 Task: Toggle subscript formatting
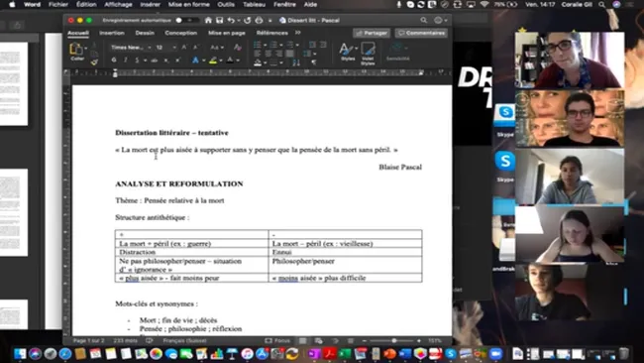click(x=166, y=60)
